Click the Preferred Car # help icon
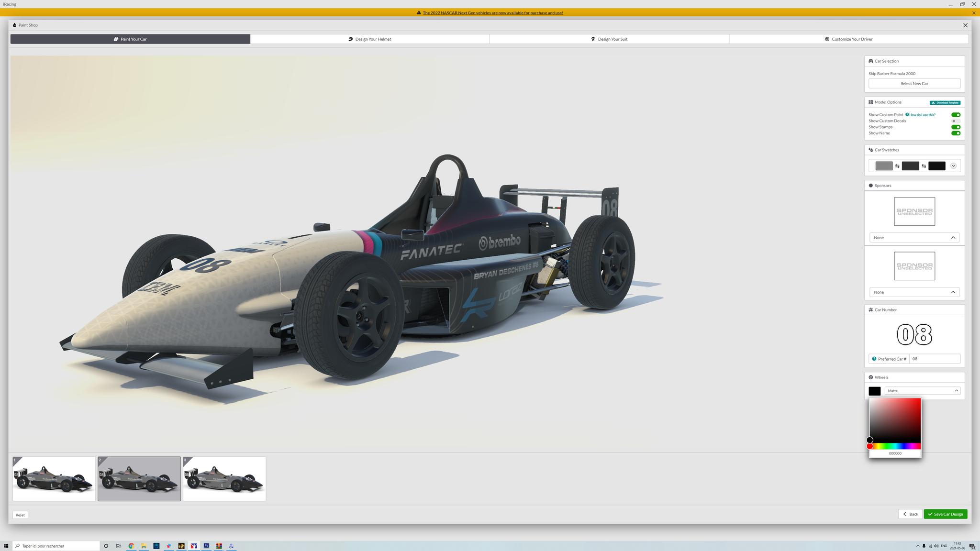Screen dimensions: 980x551 [874, 358]
